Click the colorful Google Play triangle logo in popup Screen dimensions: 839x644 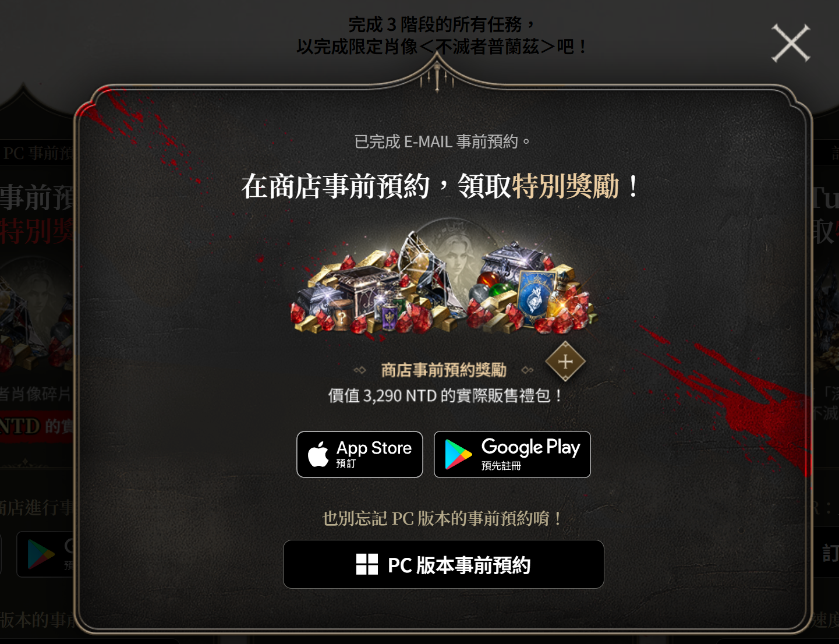[x=458, y=454]
